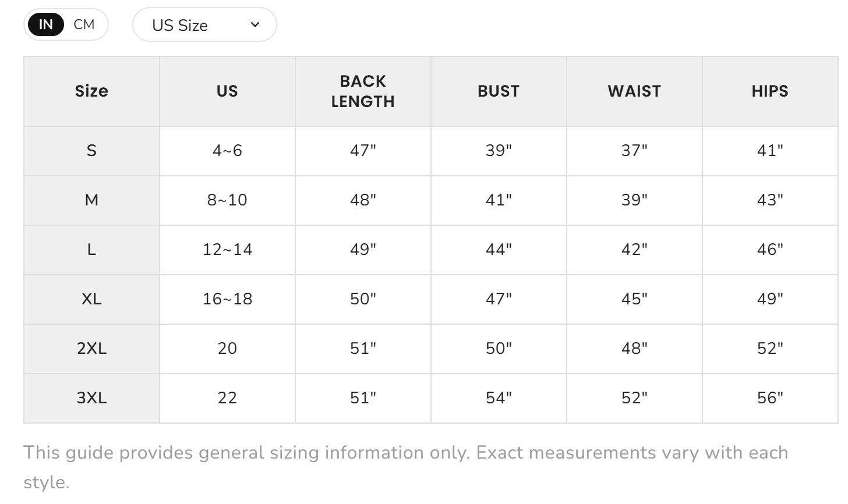Click the BUST column header
Image resolution: width=848 pixels, height=504 pixels.
click(x=499, y=91)
